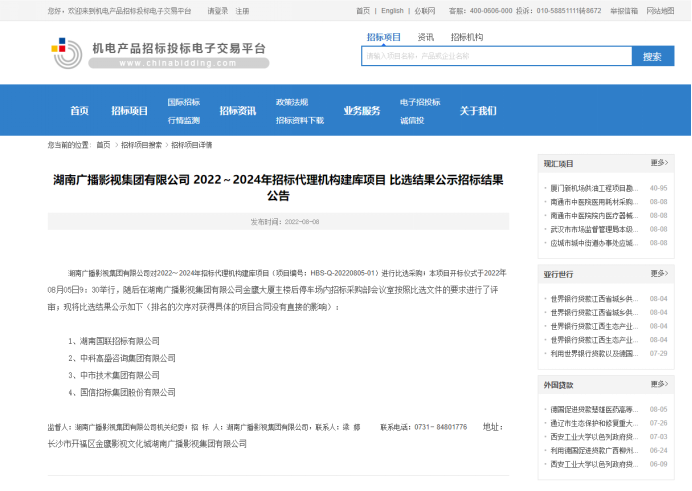Screen dimensions: 692x491
Task: Open 通辽市生态保护和修复重大 link
Action: point(594,423)
